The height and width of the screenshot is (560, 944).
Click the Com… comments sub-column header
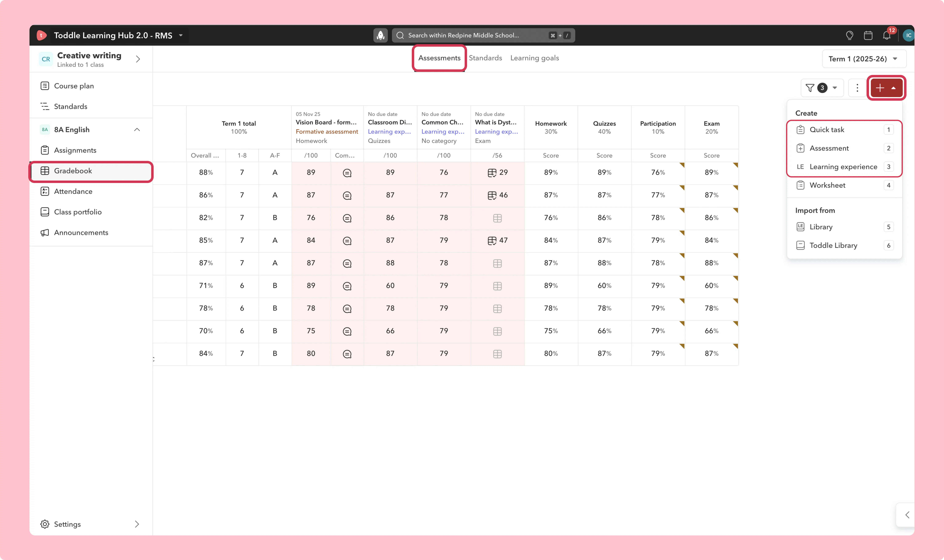[x=347, y=156]
